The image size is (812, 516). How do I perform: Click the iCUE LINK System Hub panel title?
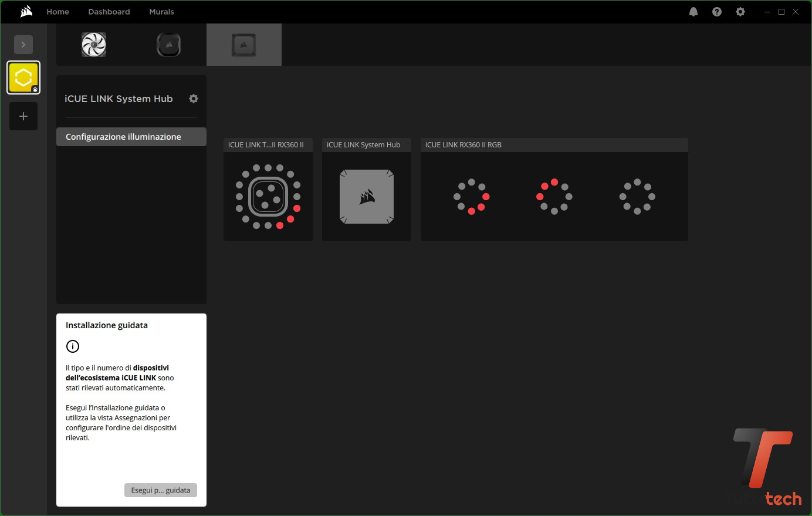[x=119, y=99]
